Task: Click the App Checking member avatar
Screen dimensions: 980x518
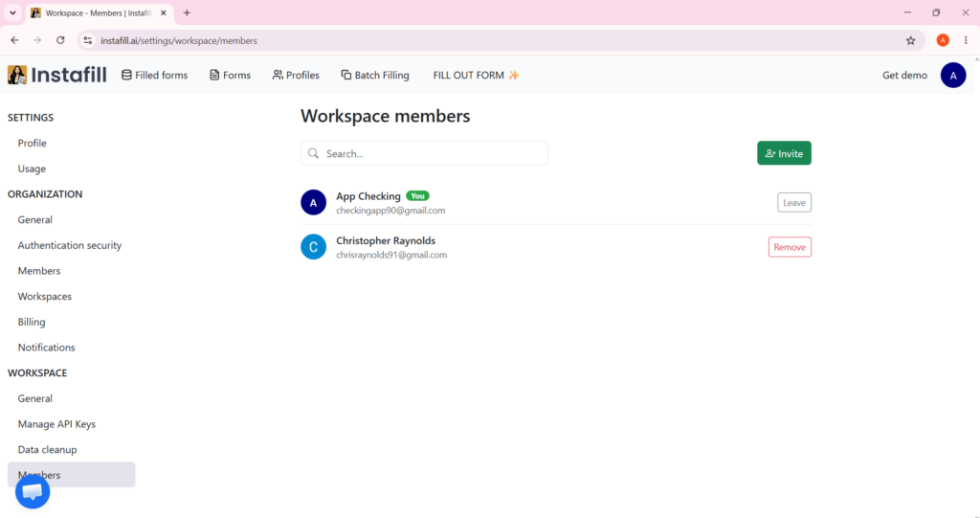Action: pyautogui.click(x=313, y=203)
